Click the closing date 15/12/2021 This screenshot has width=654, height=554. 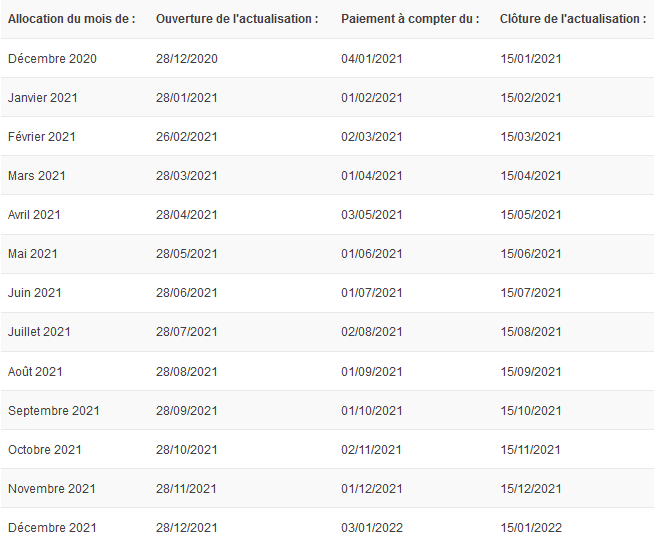point(531,489)
